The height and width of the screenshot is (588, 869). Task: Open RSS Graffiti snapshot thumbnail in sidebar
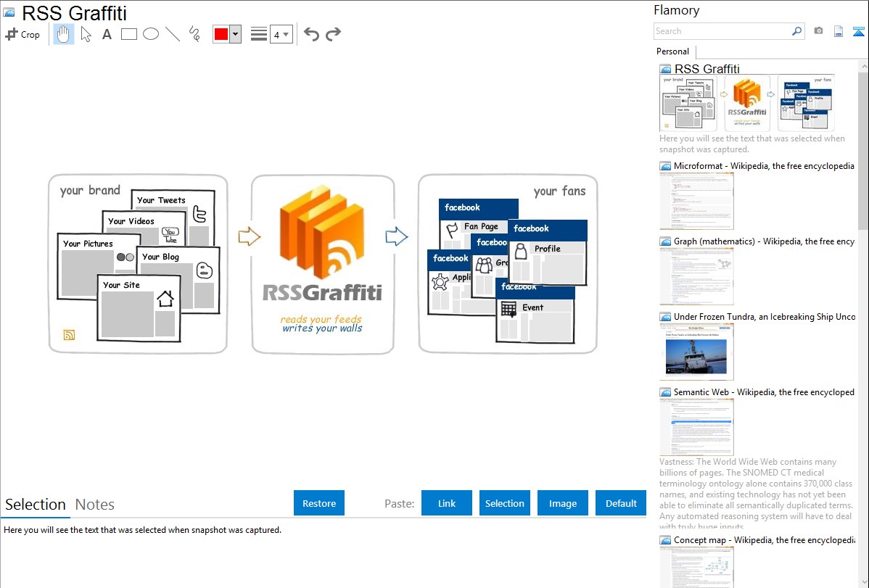pos(747,103)
